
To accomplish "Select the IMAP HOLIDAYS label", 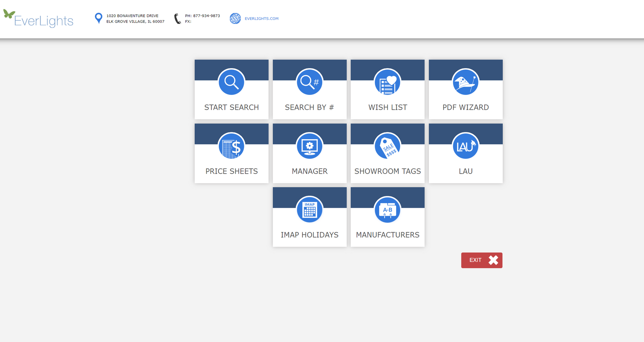I will click(x=309, y=235).
